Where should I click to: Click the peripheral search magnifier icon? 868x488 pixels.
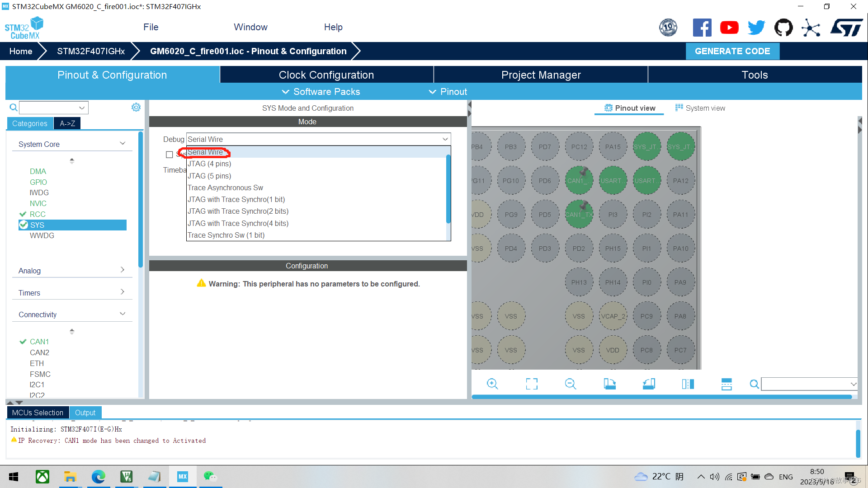click(x=14, y=108)
